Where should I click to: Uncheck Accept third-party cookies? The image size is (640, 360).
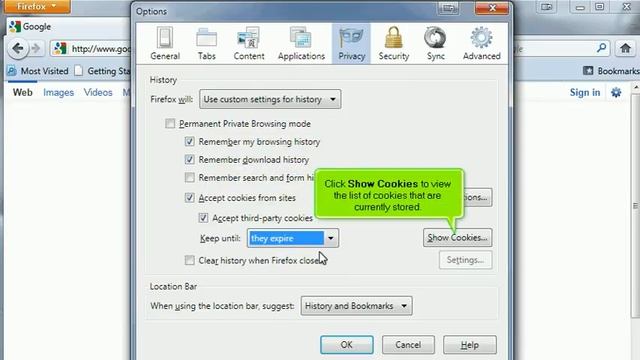[x=203, y=218]
